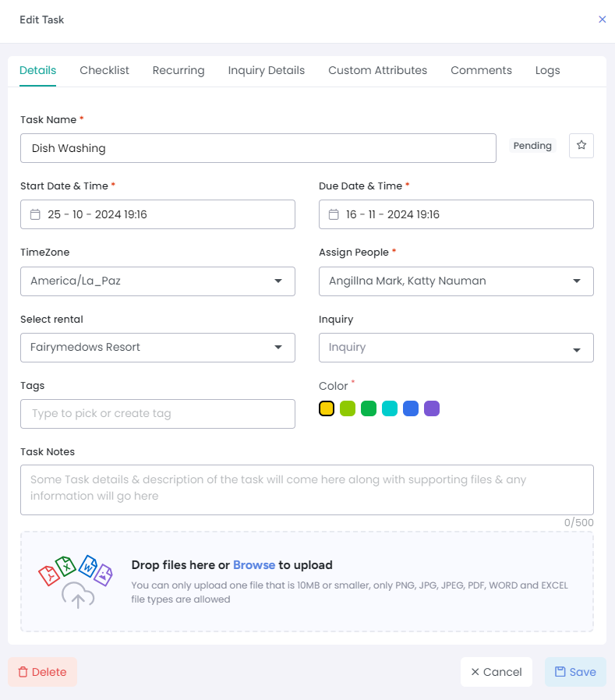This screenshot has height=700, width=615.
Task: Switch to the Checklist tab
Action: click(104, 70)
